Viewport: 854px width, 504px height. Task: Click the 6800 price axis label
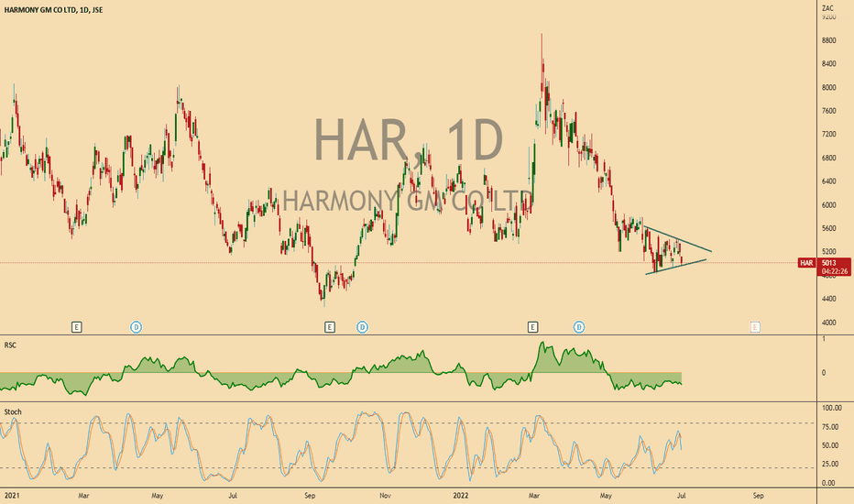point(829,158)
